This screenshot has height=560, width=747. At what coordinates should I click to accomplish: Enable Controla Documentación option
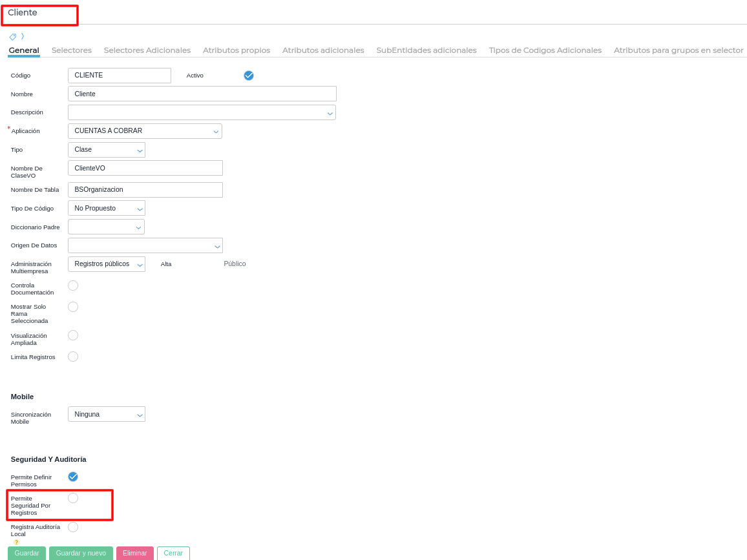tap(73, 285)
